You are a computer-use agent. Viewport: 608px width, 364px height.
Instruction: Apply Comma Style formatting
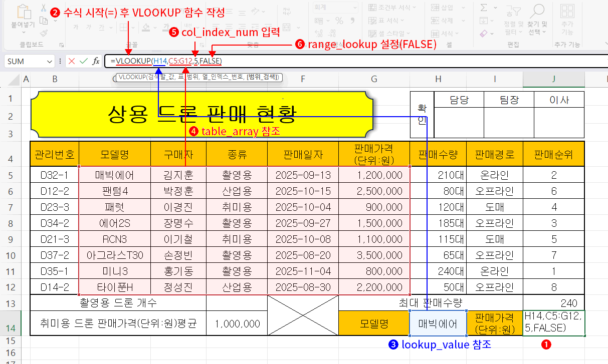point(352,21)
